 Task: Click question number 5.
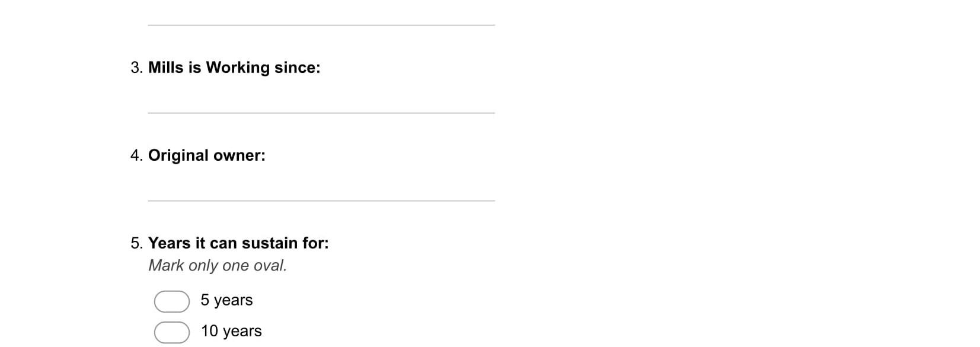click(x=136, y=243)
